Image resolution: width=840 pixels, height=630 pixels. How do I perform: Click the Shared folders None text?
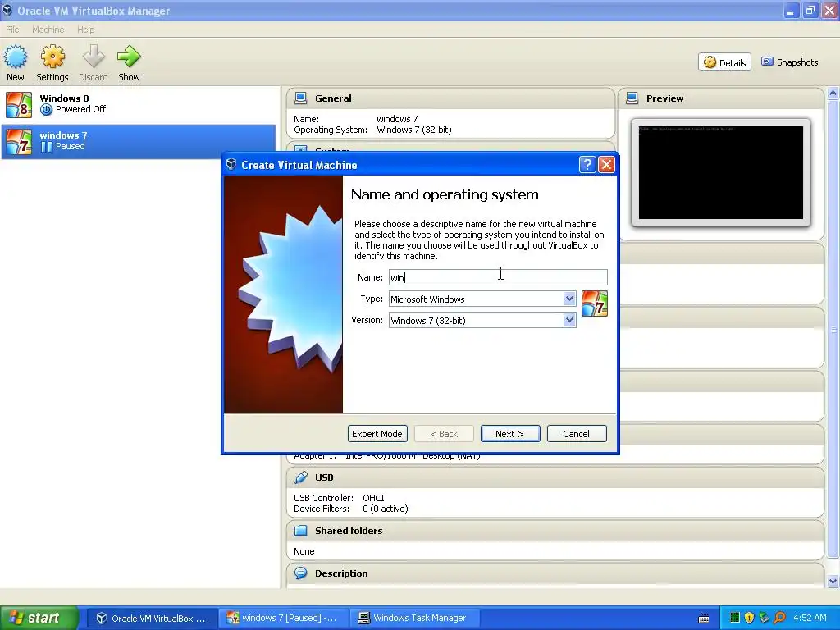304,551
